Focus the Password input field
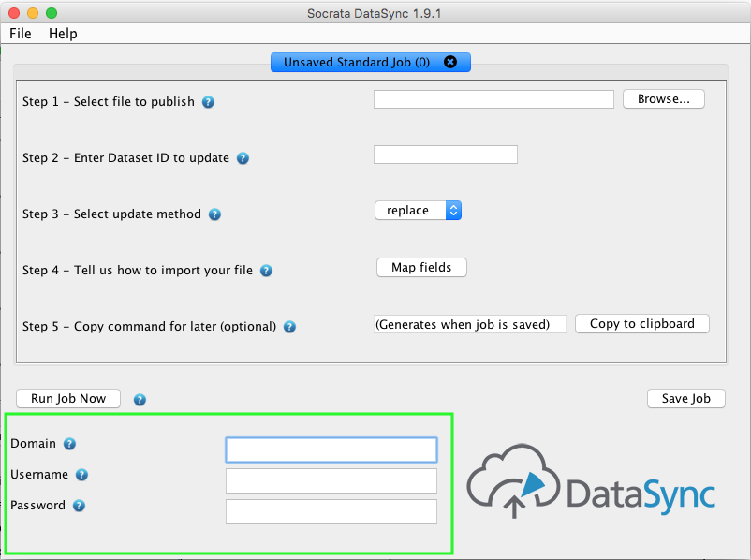This screenshot has width=751, height=560. 331,511
